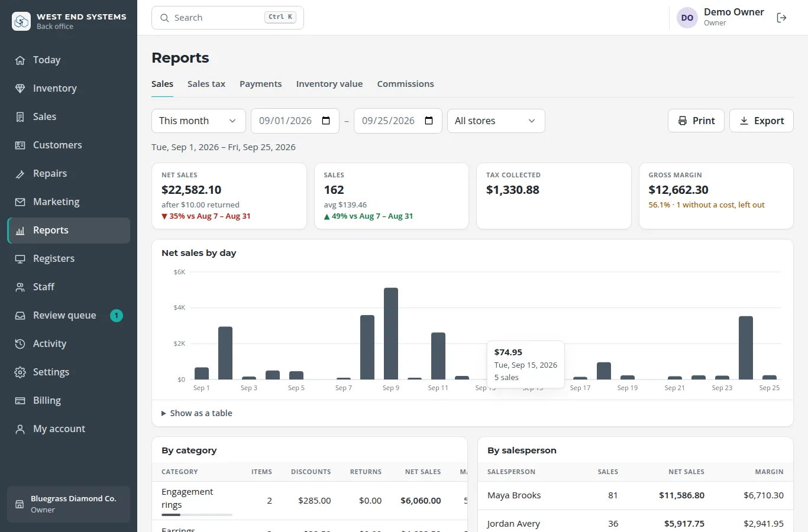This screenshot has width=808, height=532.
Task: Open calendar picker for end date 09/25/2026
Action: pos(429,121)
